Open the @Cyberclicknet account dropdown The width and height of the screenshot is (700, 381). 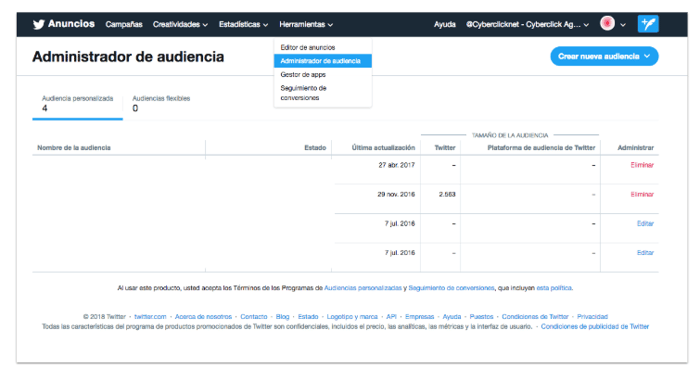point(528,25)
